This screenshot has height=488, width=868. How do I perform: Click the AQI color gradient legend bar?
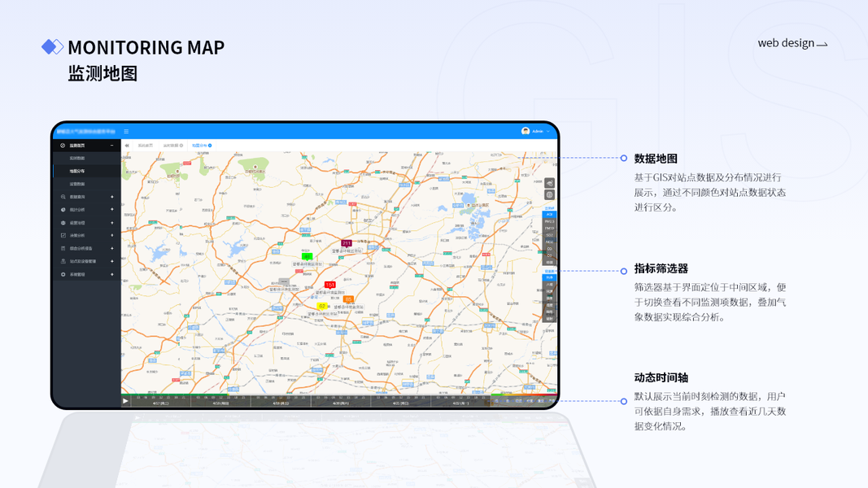[x=524, y=395]
